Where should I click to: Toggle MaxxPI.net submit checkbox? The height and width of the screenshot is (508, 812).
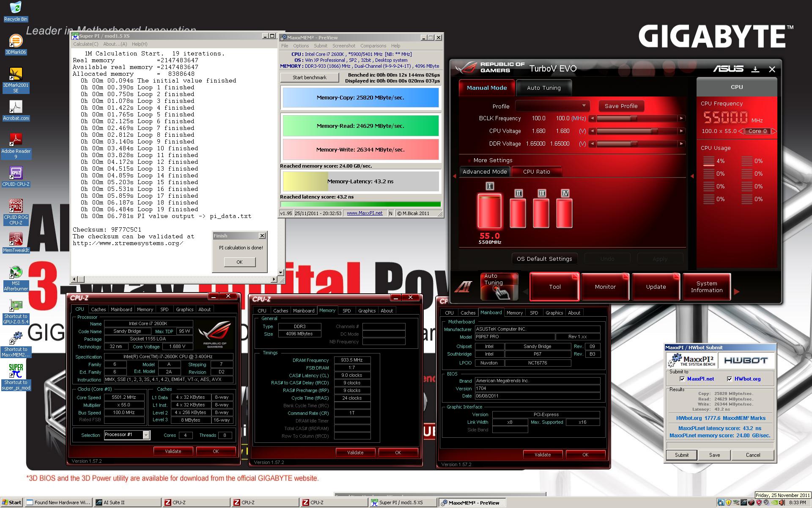point(682,379)
